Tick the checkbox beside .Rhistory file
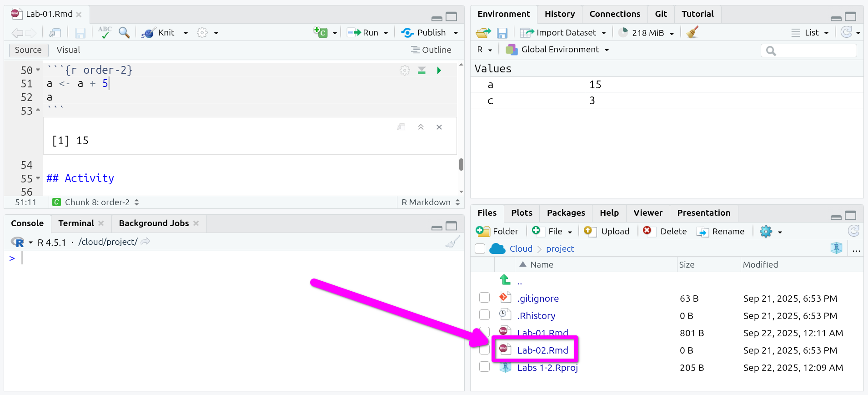The width and height of the screenshot is (868, 395). pos(484,315)
